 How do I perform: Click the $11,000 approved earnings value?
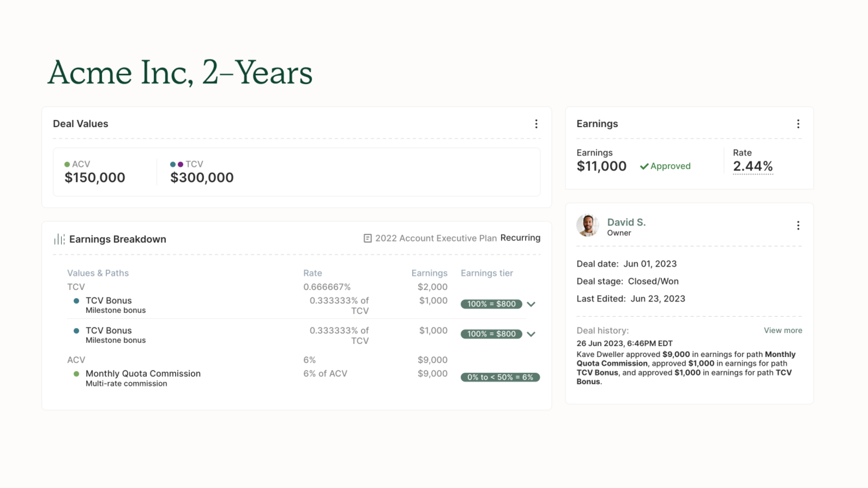click(x=602, y=166)
